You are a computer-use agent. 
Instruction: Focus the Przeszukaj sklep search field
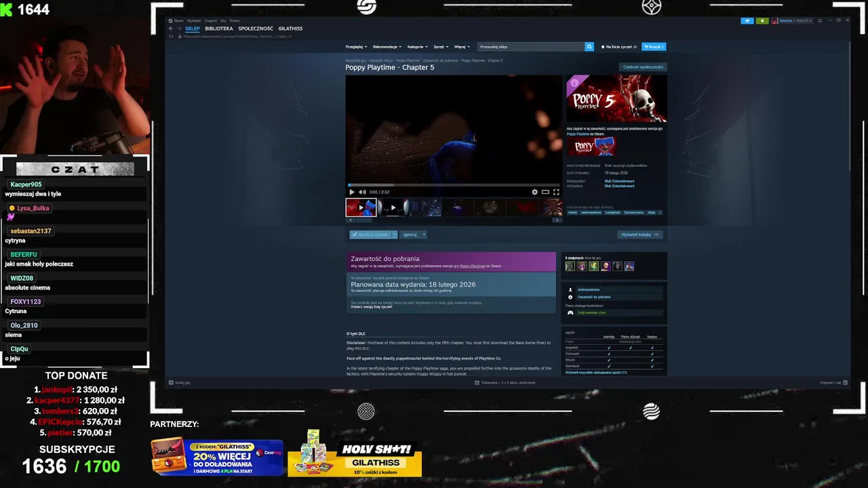click(x=531, y=47)
